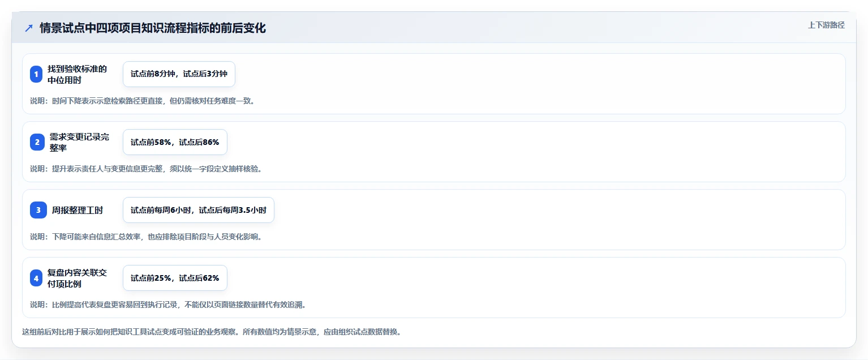Open the 上下游路径 link
This screenshot has width=868, height=360.
click(x=826, y=25)
